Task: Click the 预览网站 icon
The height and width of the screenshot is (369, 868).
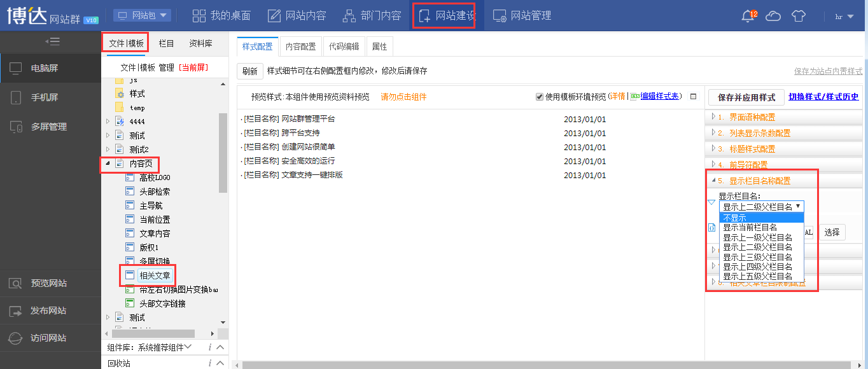Action: click(16, 284)
